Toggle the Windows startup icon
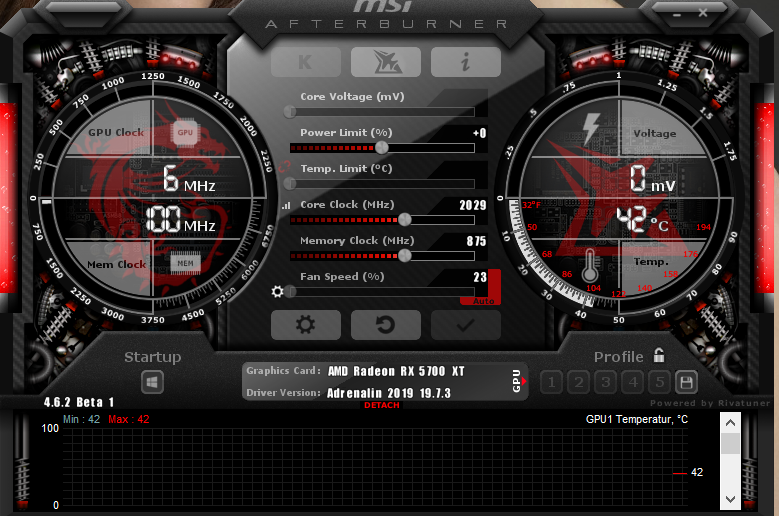This screenshot has height=516, width=779. [152, 382]
